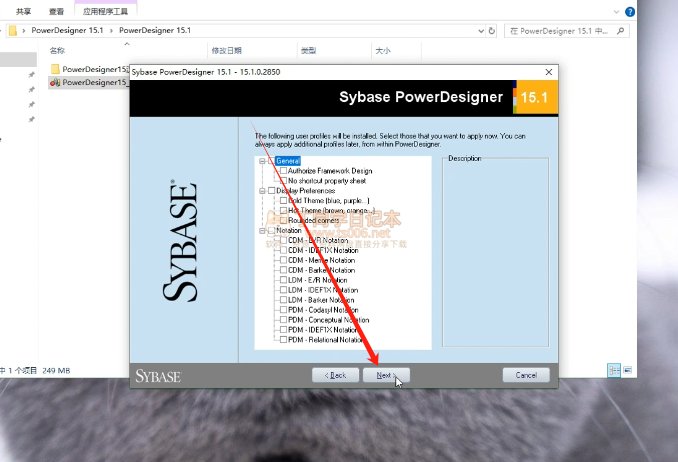Check the No shortcut property sheet option
This screenshot has height=462, width=678.
coord(283,181)
